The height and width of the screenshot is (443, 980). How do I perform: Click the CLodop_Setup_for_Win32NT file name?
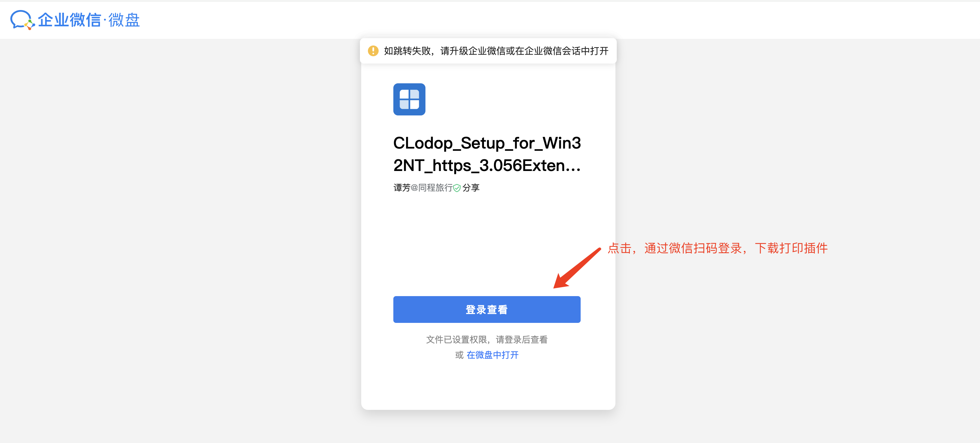click(487, 154)
